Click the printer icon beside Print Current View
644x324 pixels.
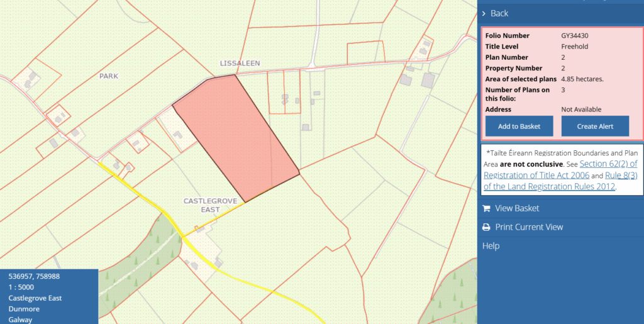pos(486,227)
